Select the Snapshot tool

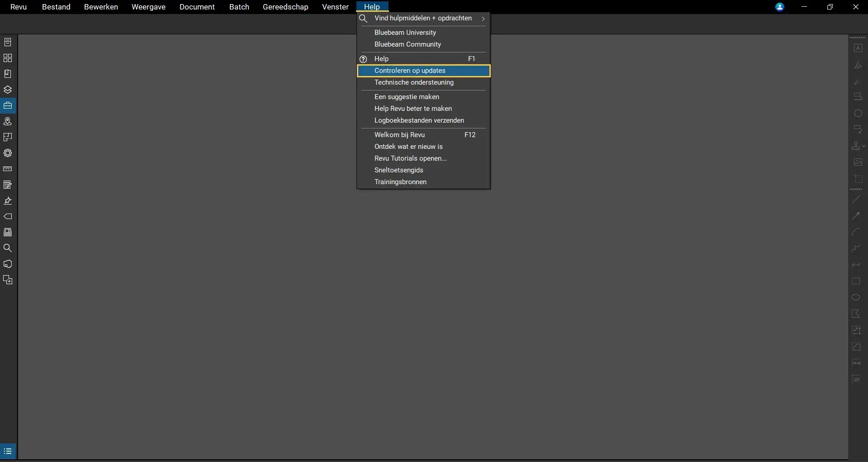tap(858, 179)
